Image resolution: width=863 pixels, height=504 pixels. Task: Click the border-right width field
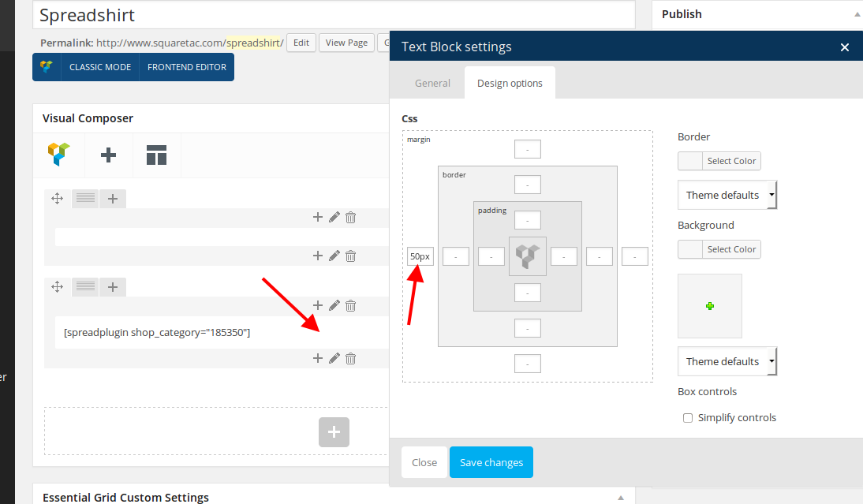pyautogui.click(x=600, y=256)
